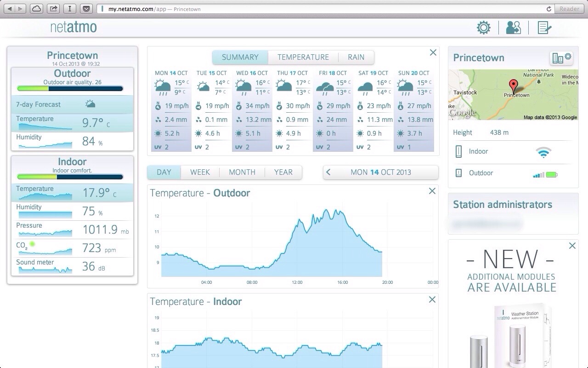Click the Princetown map thumbnail
Image resolution: width=588 pixels, height=368 pixels.
pyautogui.click(x=513, y=95)
